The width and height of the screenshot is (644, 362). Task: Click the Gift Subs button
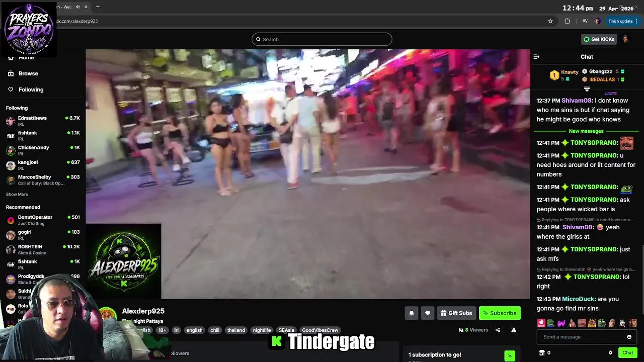pos(456,313)
